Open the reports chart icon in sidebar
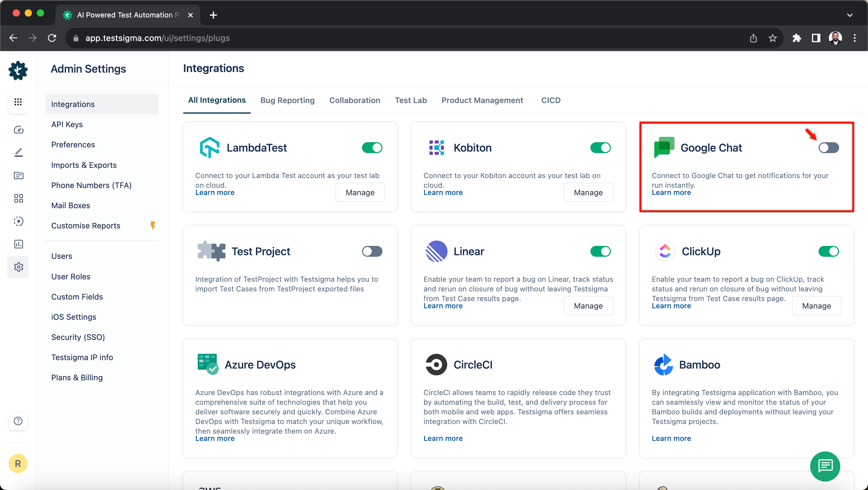Image resolution: width=868 pixels, height=490 pixels. coord(18,244)
